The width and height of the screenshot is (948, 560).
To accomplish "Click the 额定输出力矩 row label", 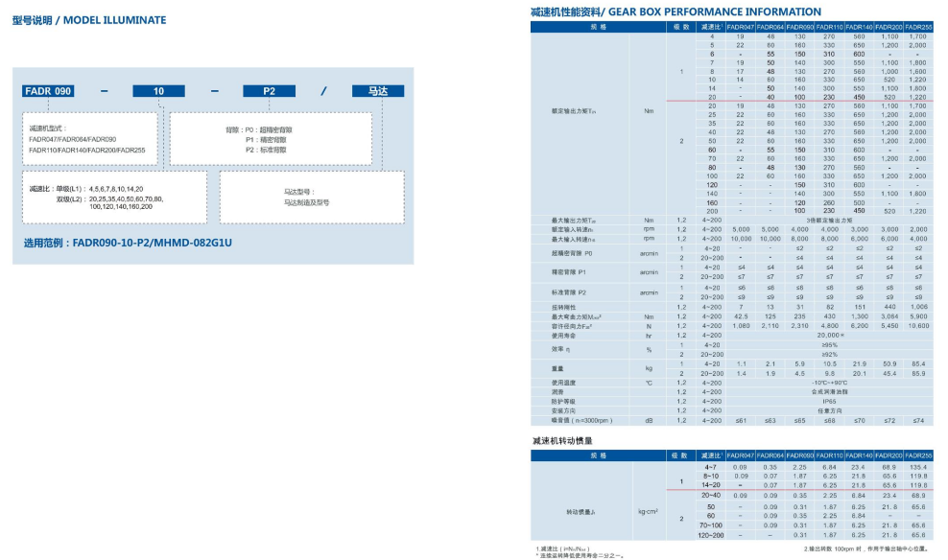I will [576, 111].
